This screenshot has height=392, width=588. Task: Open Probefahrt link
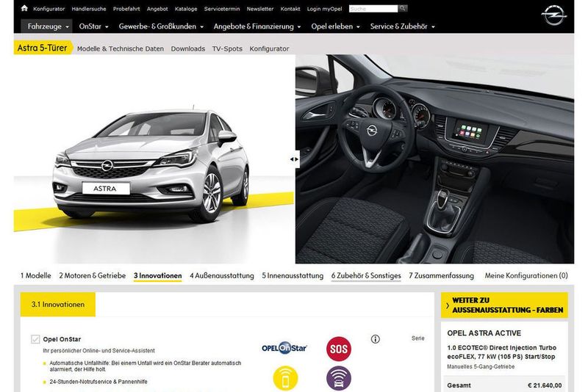pos(126,9)
